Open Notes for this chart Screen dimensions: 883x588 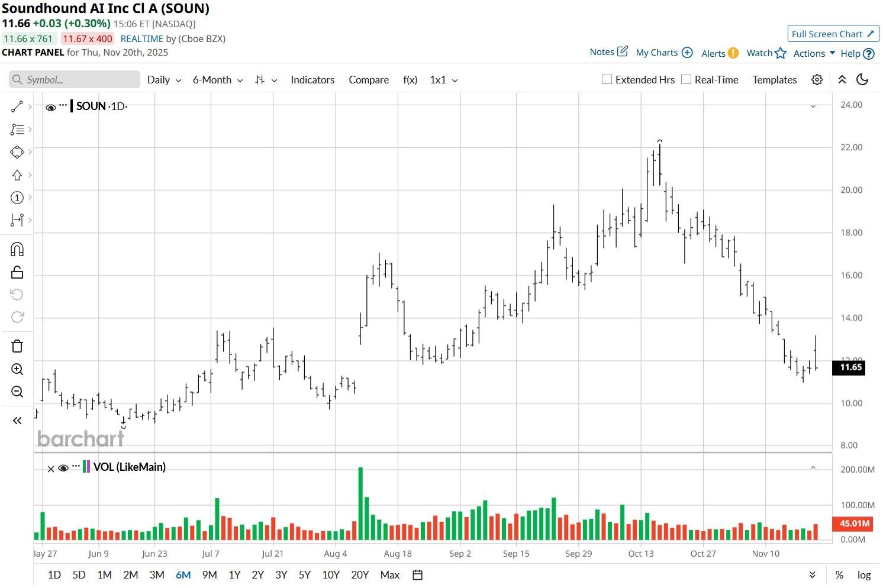(x=609, y=52)
